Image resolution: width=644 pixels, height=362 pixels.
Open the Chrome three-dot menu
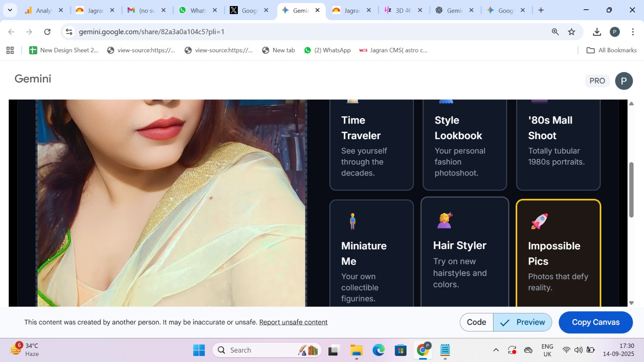pos(633,32)
